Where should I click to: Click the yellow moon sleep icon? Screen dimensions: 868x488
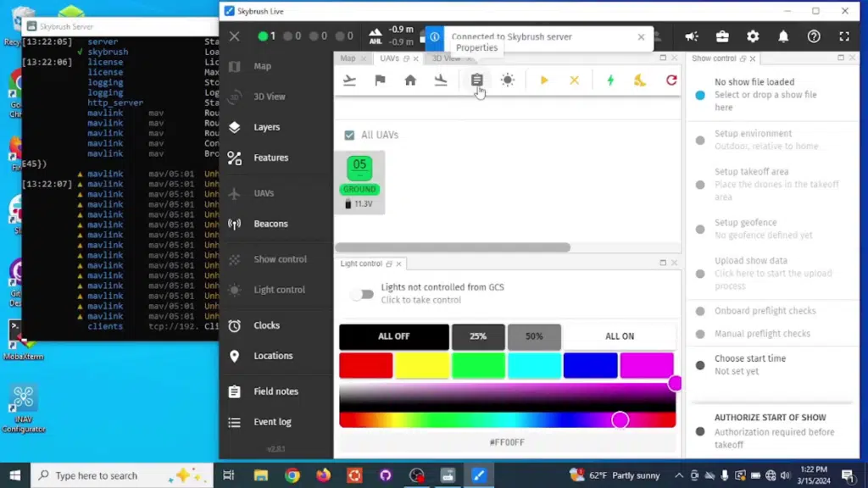(x=640, y=80)
